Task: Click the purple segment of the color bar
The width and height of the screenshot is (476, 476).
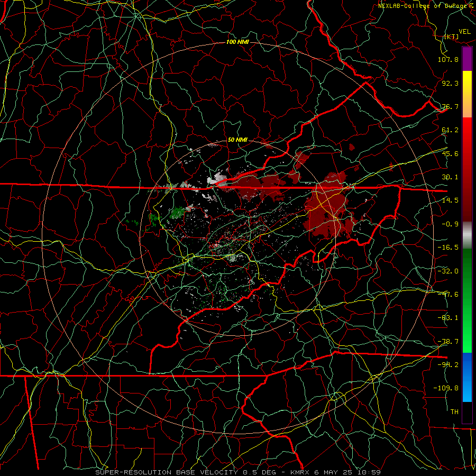Action: (467, 59)
